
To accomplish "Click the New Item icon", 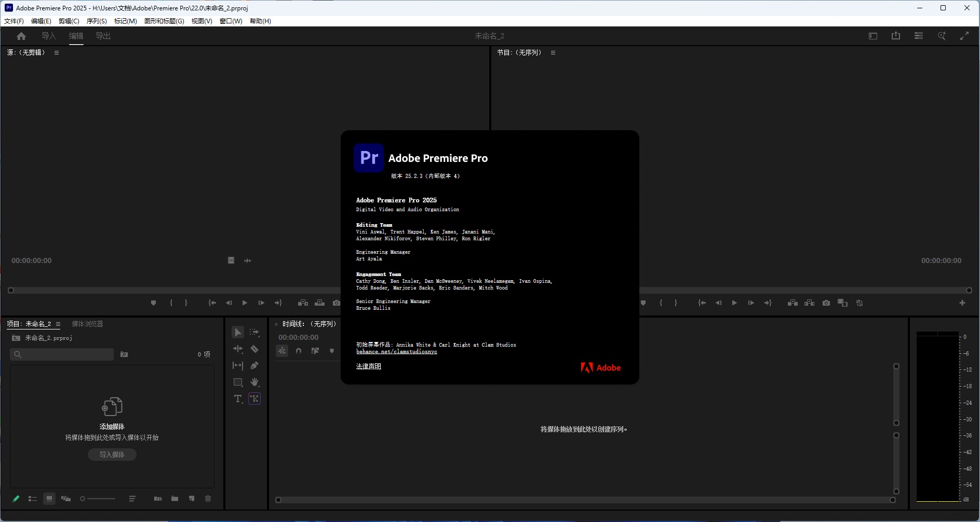I will tap(192, 499).
